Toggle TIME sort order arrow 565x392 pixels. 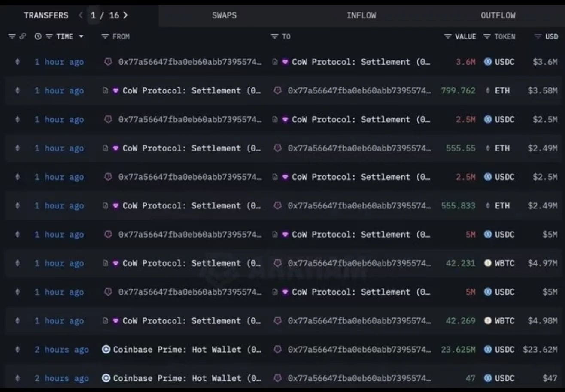coord(81,37)
